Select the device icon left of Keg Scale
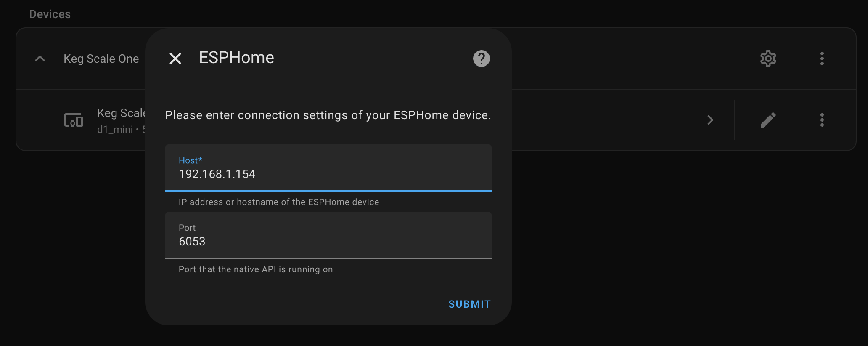The height and width of the screenshot is (346, 868). tap(74, 120)
